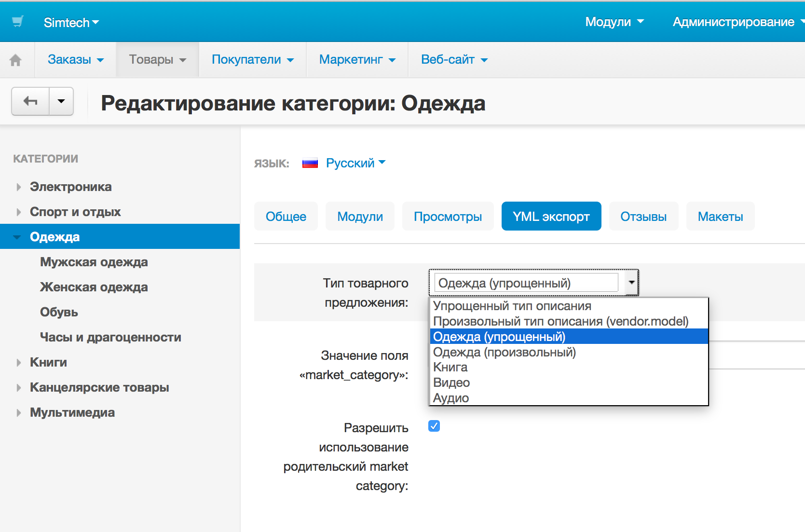Expand the Электроника category tree
Screen dimensions: 805x532
[19, 187]
